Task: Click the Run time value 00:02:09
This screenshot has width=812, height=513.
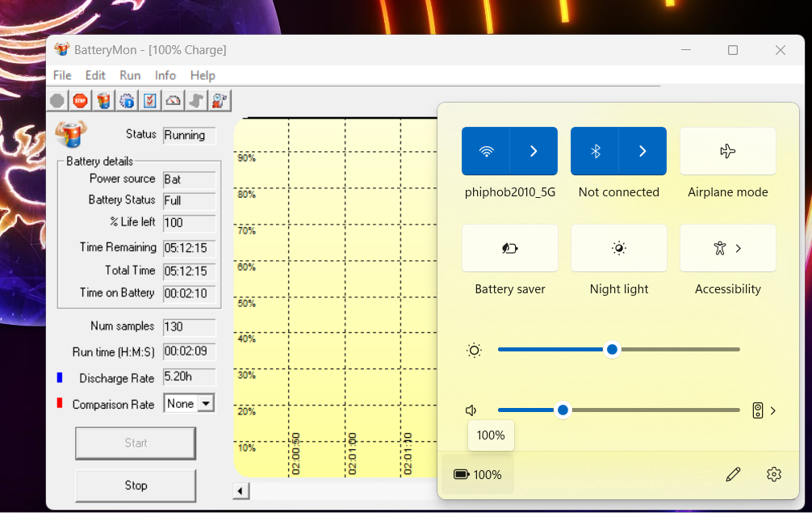Action: tap(189, 351)
